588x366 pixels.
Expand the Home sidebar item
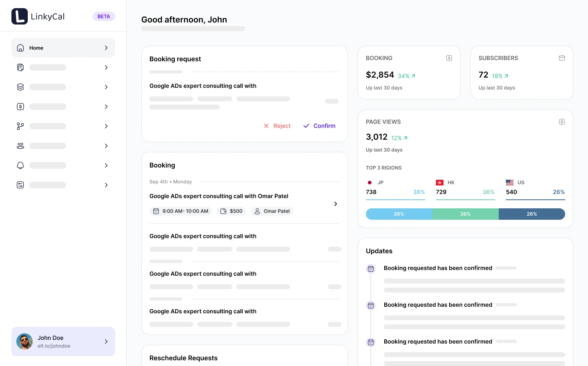click(106, 48)
